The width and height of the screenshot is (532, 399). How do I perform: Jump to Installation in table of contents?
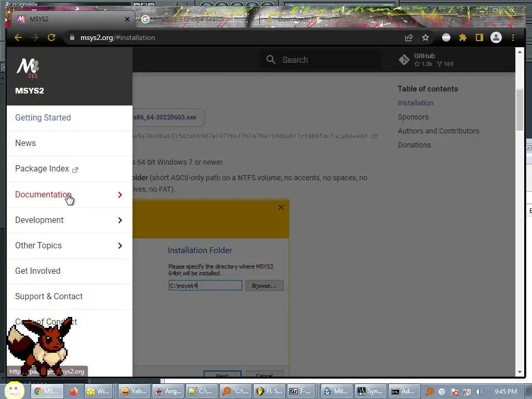click(x=416, y=103)
